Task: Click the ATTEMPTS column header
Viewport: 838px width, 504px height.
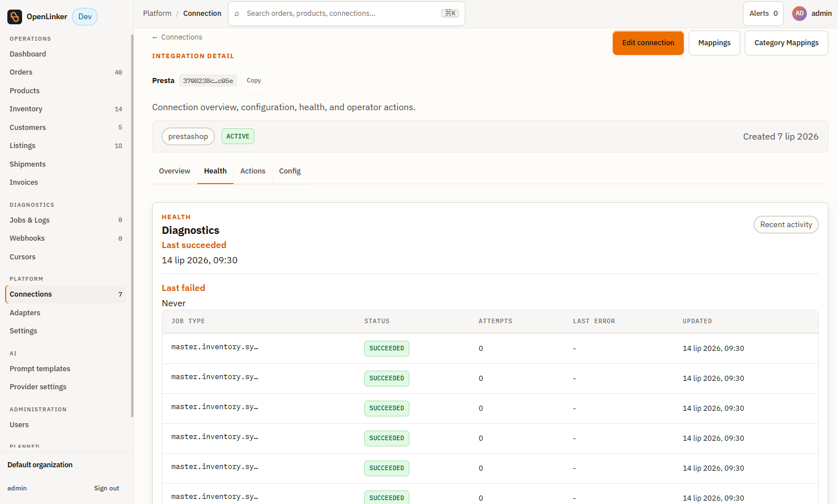Action: pyautogui.click(x=495, y=321)
